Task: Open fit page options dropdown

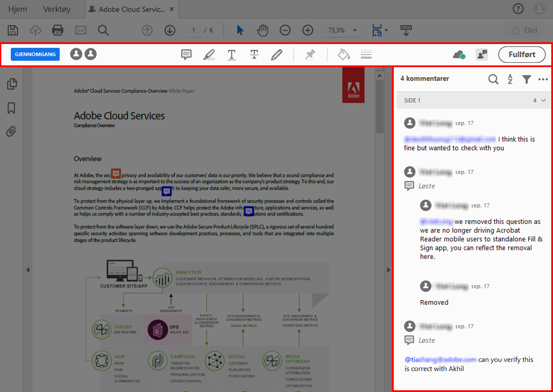Action: [x=380, y=30]
